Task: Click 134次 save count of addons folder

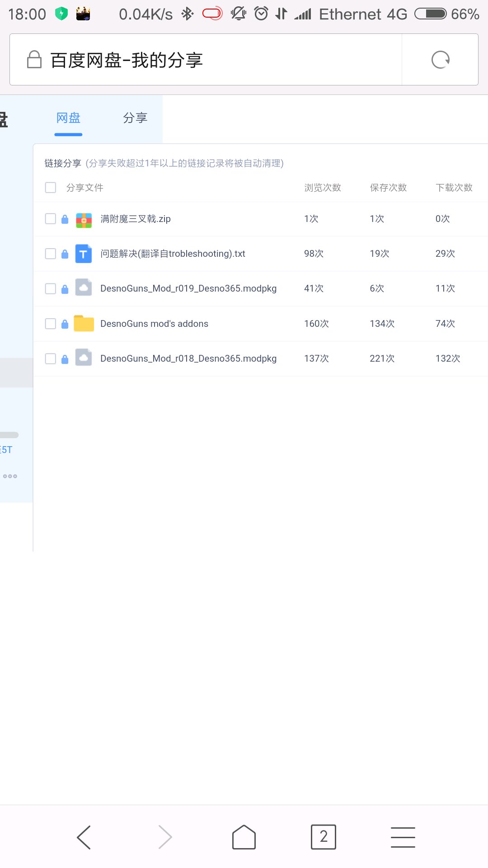Action: coord(382,324)
